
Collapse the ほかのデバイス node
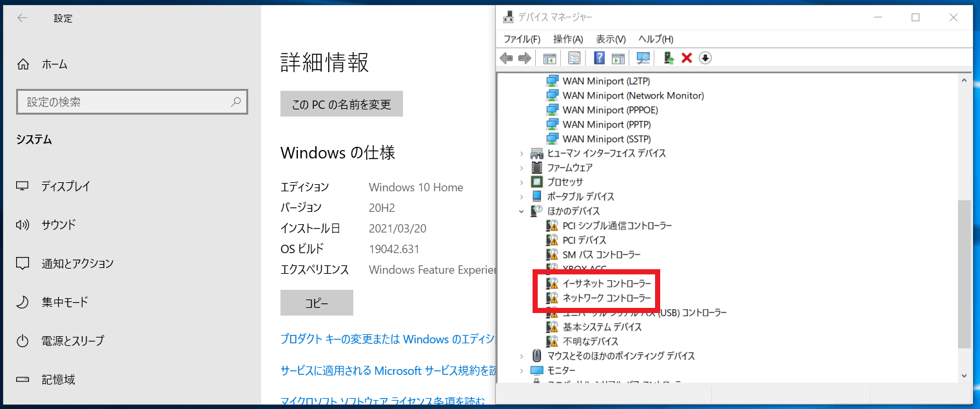pyautogui.click(x=522, y=211)
